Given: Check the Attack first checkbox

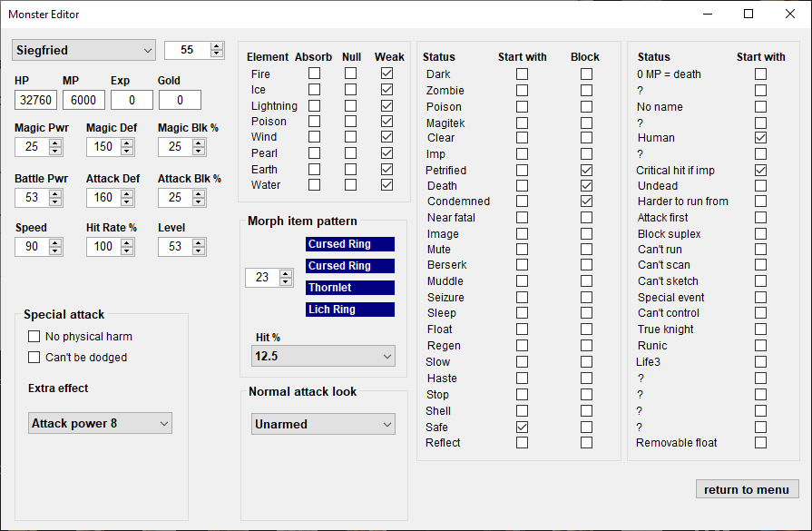Looking at the screenshot, I should click(760, 218).
